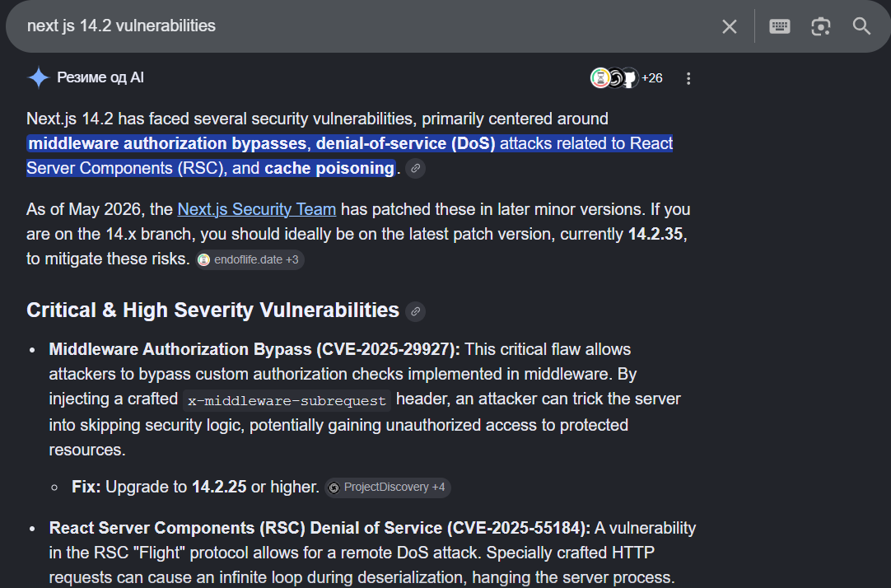Open the on-screen keyboard input tool
891x588 pixels.
[x=779, y=26]
